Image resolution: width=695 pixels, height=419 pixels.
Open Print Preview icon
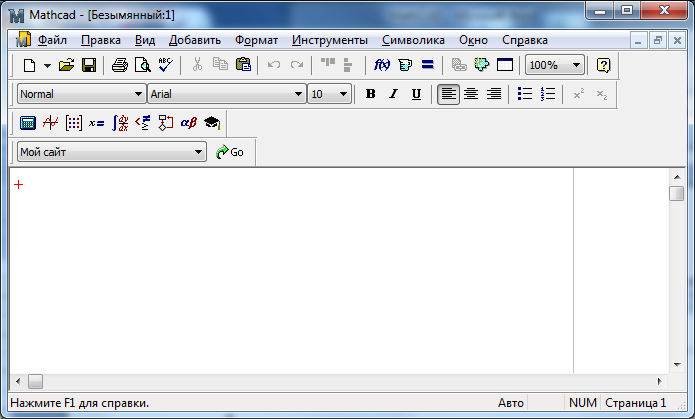click(143, 66)
